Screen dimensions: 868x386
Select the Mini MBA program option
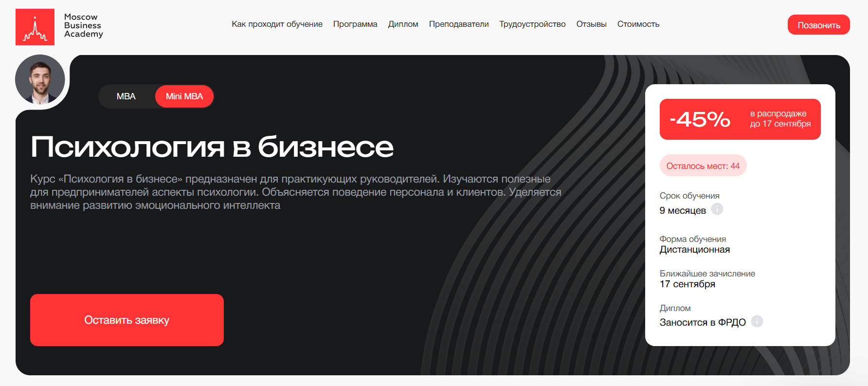[x=184, y=96]
